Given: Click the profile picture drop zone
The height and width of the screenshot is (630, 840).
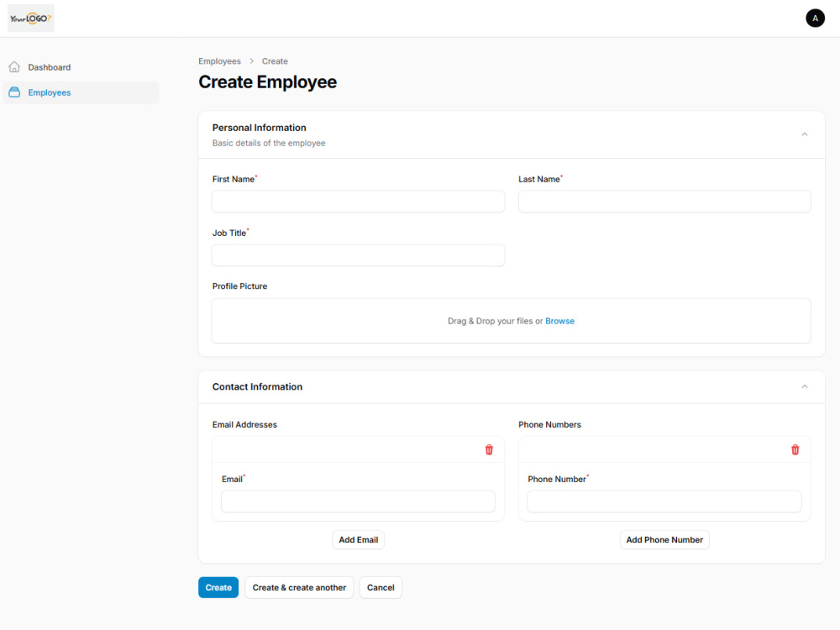Looking at the screenshot, I should pyautogui.click(x=511, y=321).
